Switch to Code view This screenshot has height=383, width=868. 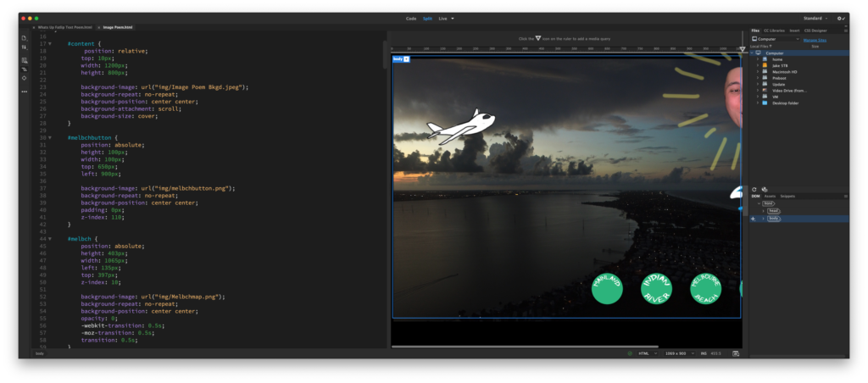(x=411, y=18)
